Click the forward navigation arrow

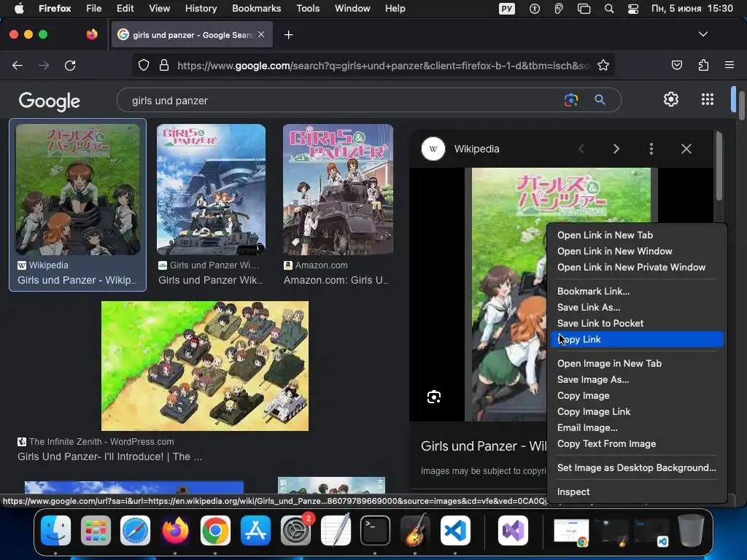pyautogui.click(x=44, y=65)
